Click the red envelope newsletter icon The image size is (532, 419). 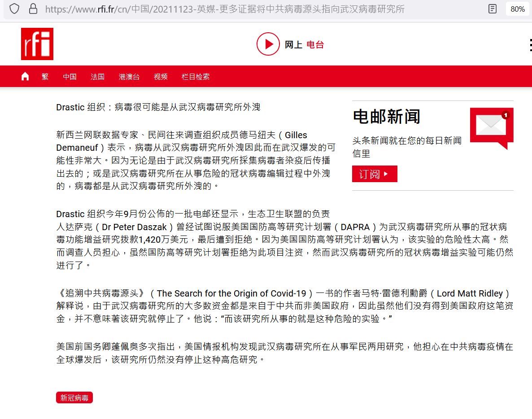[491, 128]
